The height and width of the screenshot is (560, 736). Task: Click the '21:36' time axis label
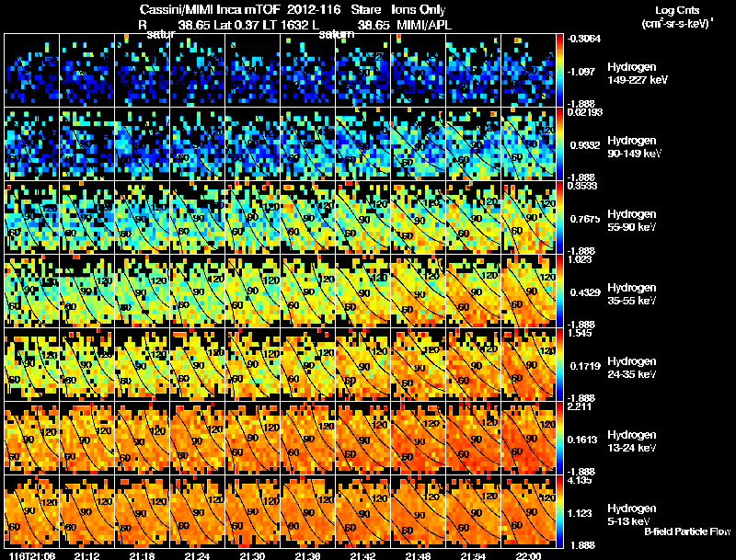307,555
